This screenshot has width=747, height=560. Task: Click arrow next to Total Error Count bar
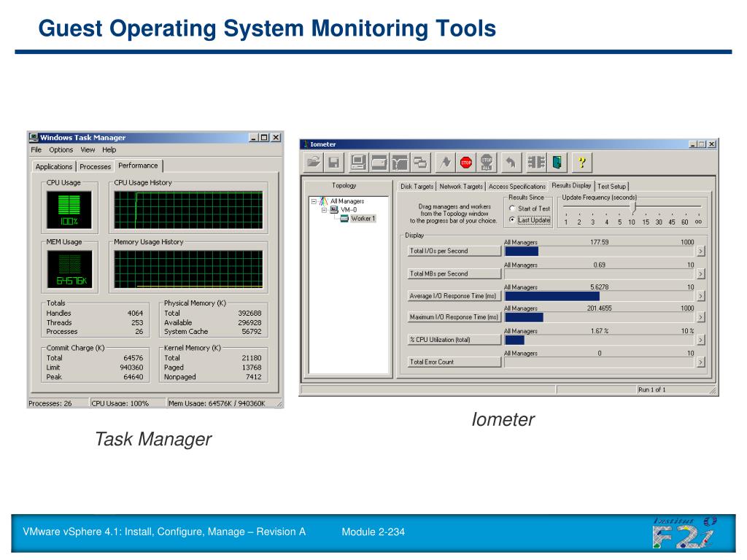pyautogui.click(x=701, y=362)
